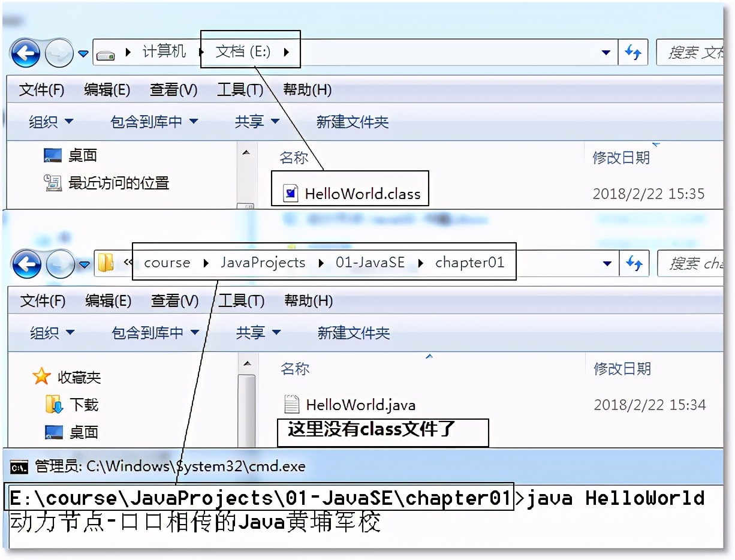The width and height of the screenshot is (735, 560).
Task: Expand the 包含到库中 dropdown
Action: click(x=154, y=121)
